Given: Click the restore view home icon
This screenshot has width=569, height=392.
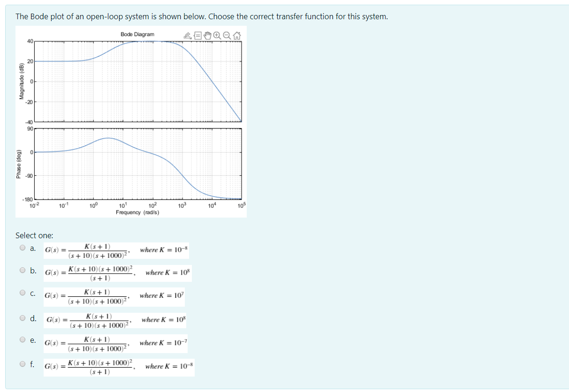Looking at the screenshot, I should tap(236, 35).
